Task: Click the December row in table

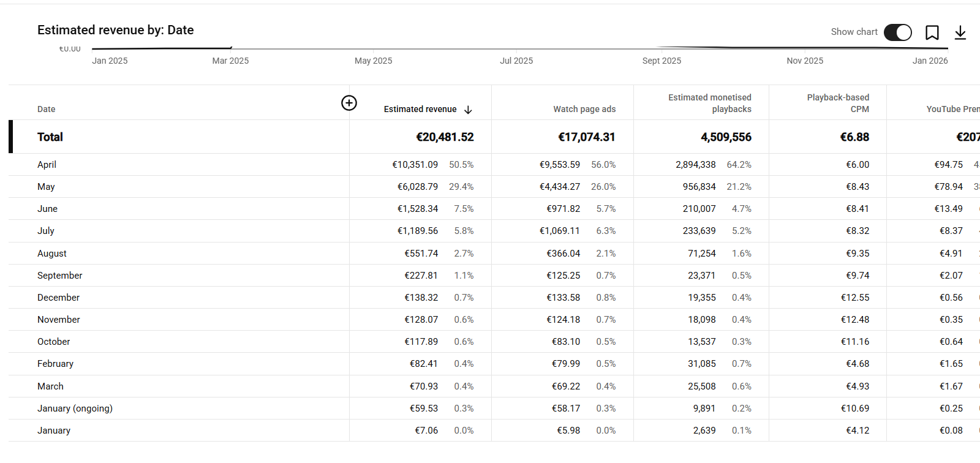Action: click(58, 298)
